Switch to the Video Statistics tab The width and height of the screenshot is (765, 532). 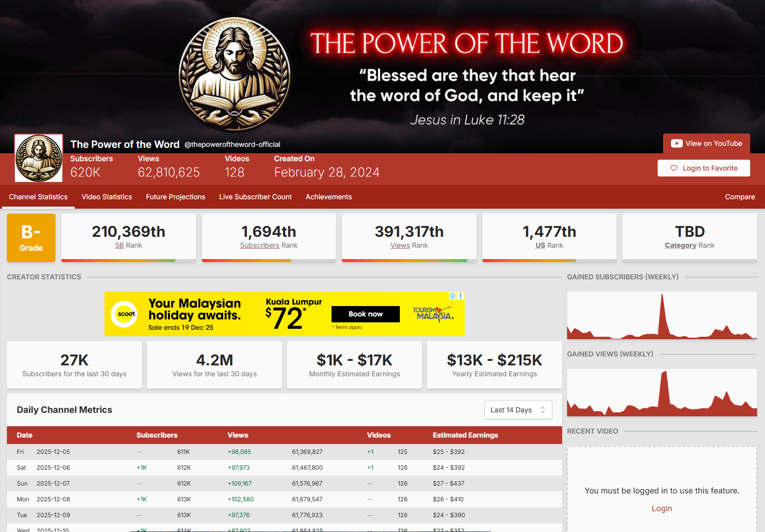coord(106,197)
